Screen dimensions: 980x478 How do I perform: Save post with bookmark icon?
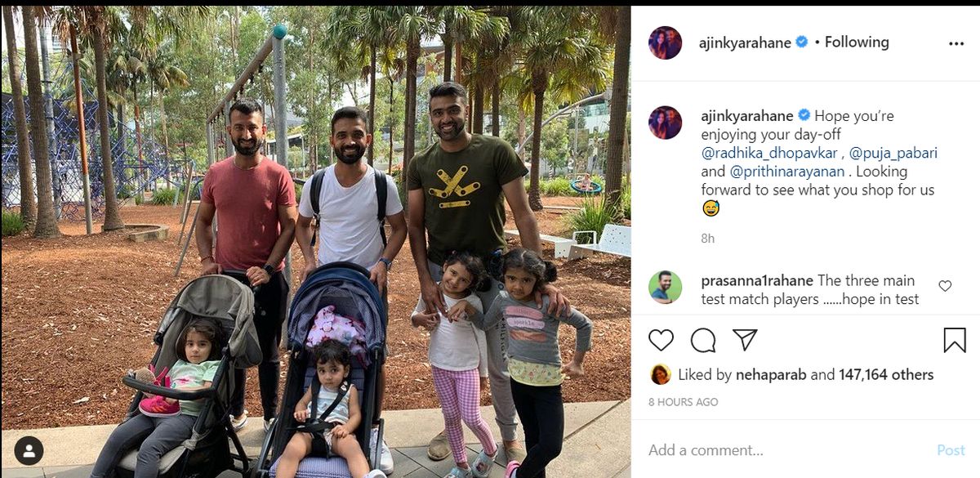click(955, 340)
